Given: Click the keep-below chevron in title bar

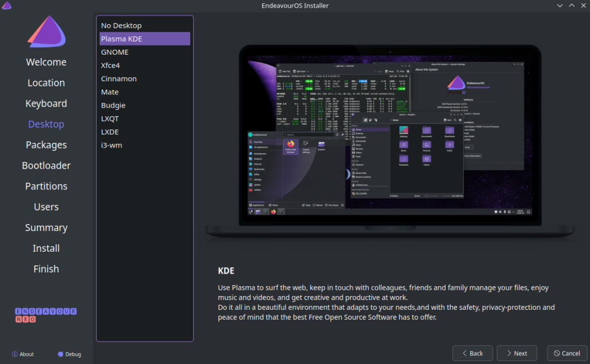Looking at the screenshot, I should (560, 5).
